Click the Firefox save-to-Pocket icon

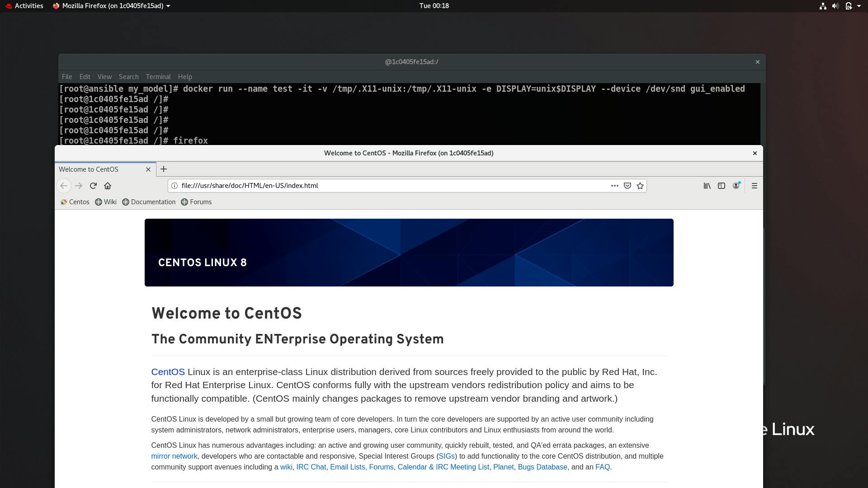coord(627,185)
